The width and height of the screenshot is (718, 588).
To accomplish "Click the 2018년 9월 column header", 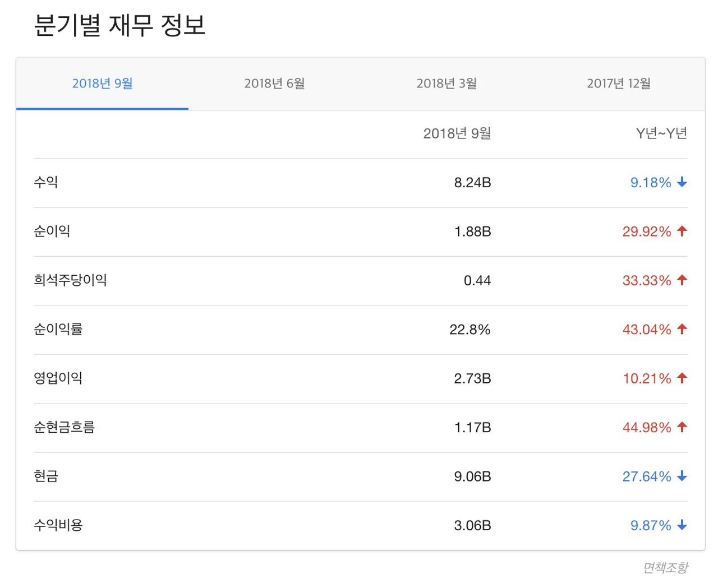I will point(457,133).
